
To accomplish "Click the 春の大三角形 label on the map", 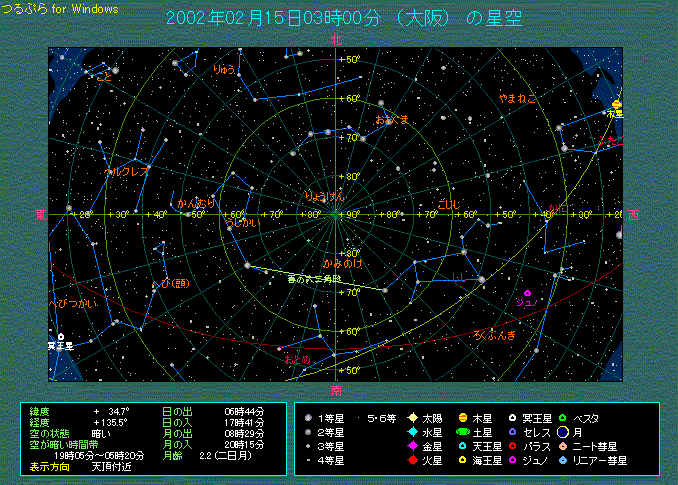I will (x=314, y=278).
